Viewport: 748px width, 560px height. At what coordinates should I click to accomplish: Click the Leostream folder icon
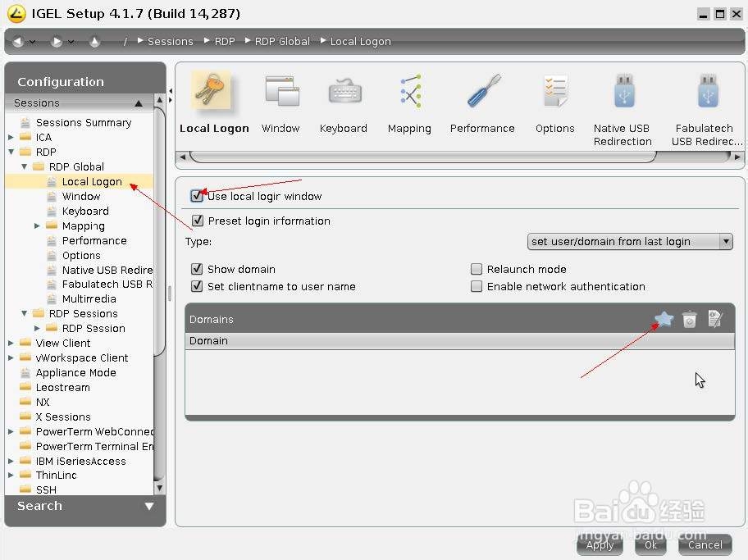(25, 387)
